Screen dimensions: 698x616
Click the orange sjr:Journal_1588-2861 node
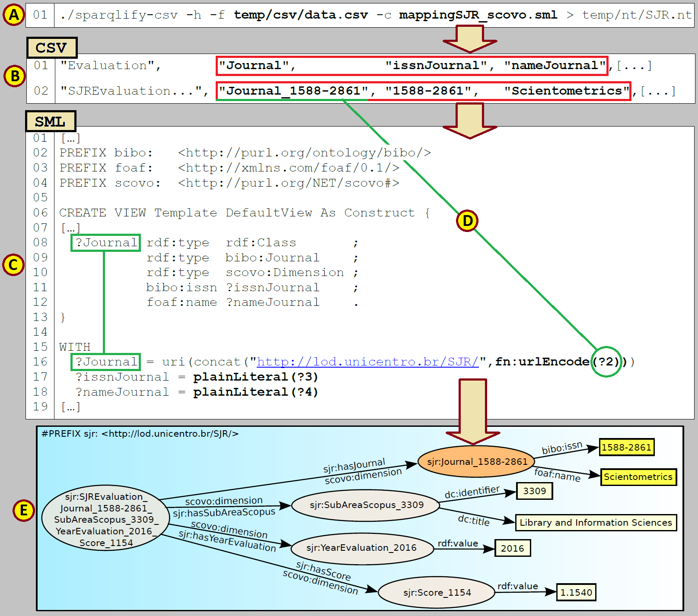pos(477,461)
